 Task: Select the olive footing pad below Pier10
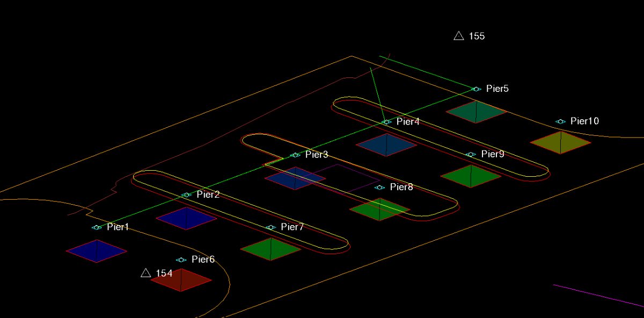(x=560, y=142)
